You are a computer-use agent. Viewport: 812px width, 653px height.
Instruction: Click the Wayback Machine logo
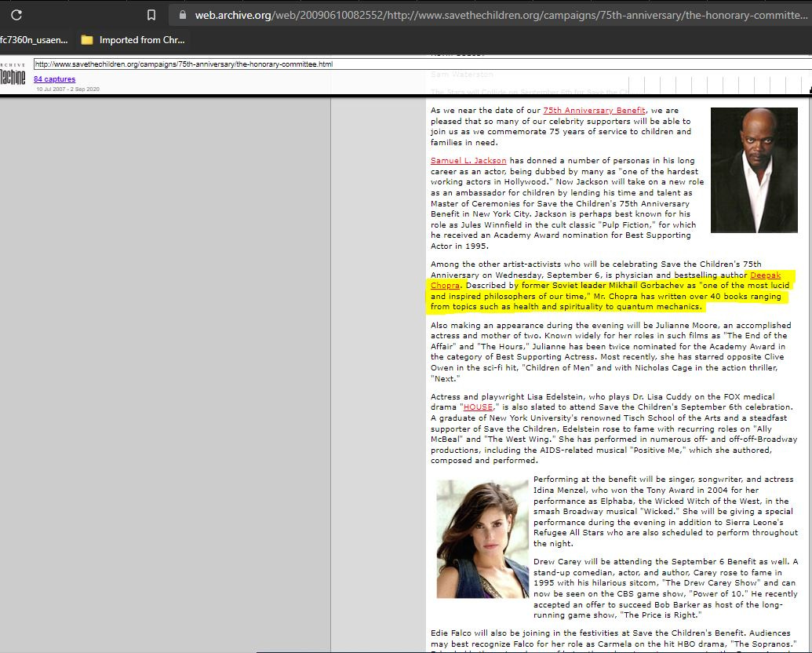pyautogui.click(x=13, y=75)
